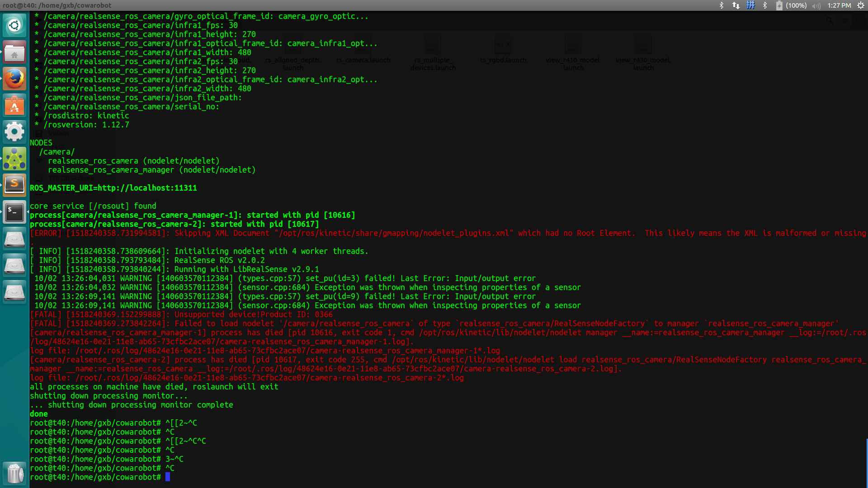Open Ubuntu Software Center launcher
The image size is (868, 488).
click(14, 105)
